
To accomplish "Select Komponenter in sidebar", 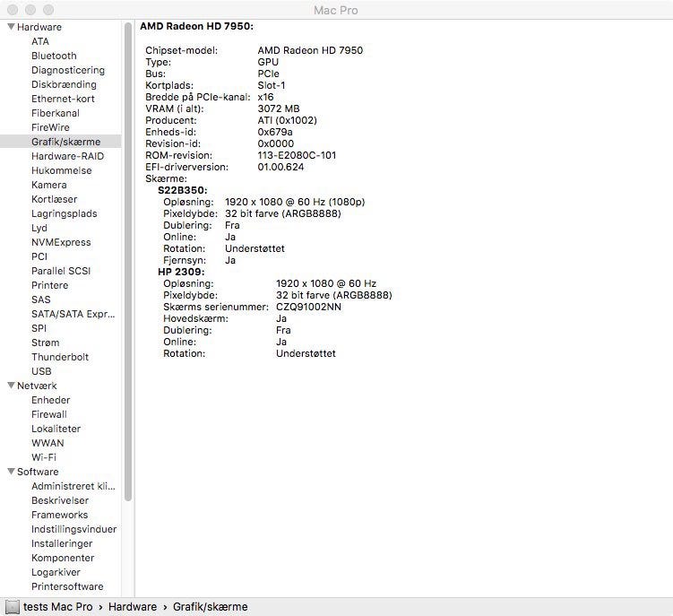I will pos(63,558).
